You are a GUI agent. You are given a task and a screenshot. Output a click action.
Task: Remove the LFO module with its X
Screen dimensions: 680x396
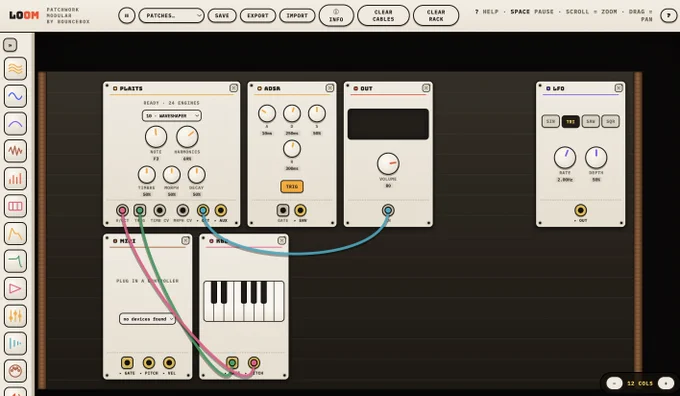coord(618,88)
